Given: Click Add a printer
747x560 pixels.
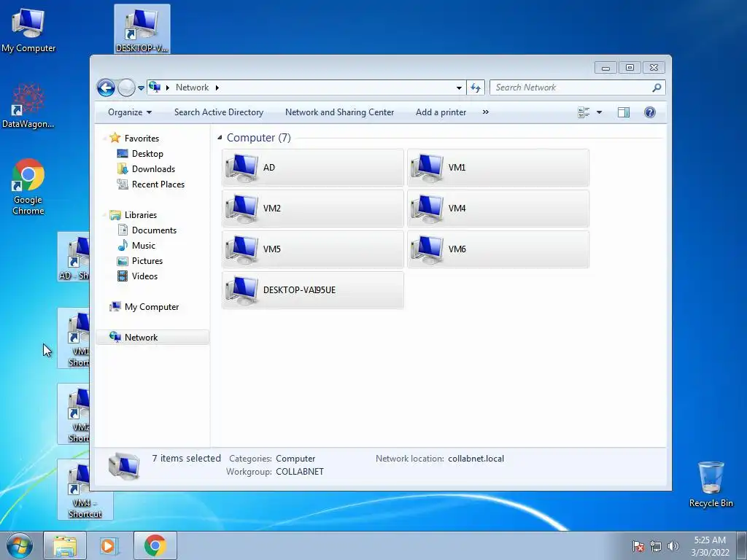Looking at the screenshot, I should [441, 112].
